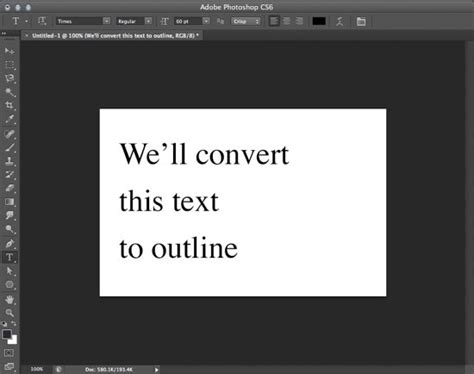This screenshot has height=374, width=474.
Task: Expand the toolbox double-arrow at top
Action: (x=4, y=33)
